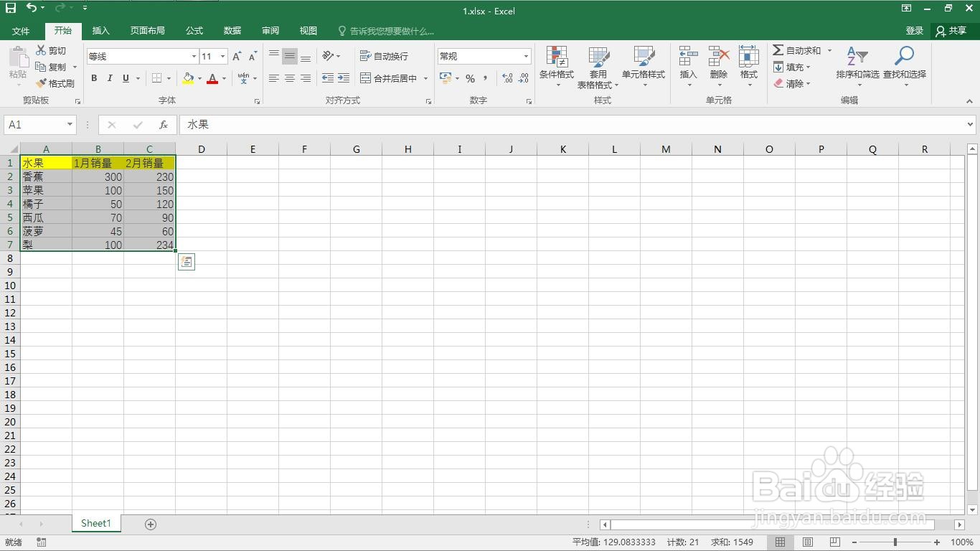Switch to Page Layout view in status bar
Viewport: 980px width, 551px height.
[808, 542]
